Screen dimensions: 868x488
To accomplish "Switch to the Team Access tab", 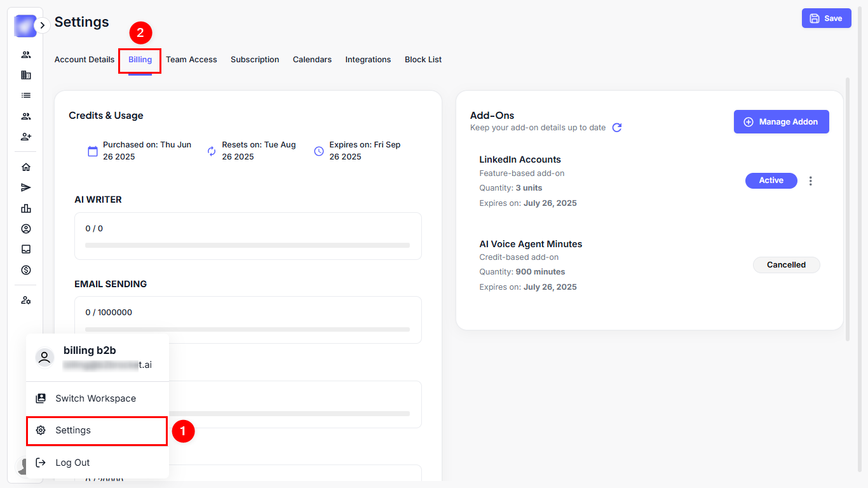I will [x=191, y=60].
